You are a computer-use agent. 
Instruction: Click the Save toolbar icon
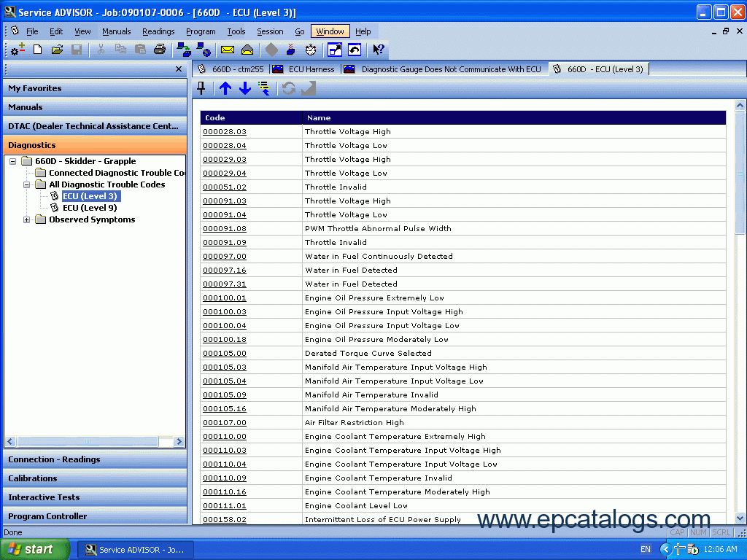tap(77, 50)
